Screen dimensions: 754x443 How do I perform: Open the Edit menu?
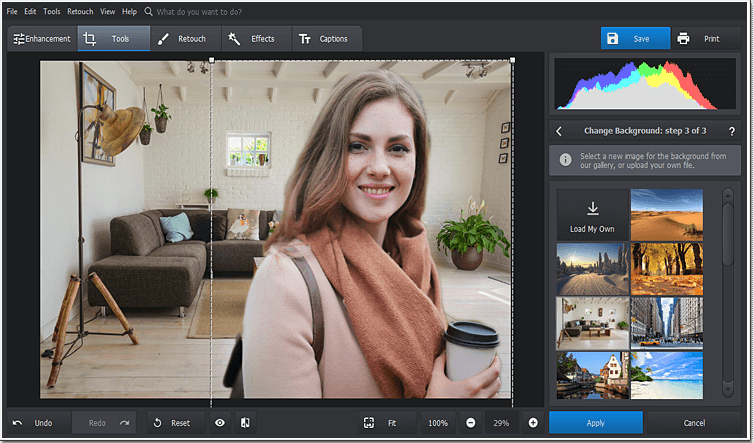[30, 12]
